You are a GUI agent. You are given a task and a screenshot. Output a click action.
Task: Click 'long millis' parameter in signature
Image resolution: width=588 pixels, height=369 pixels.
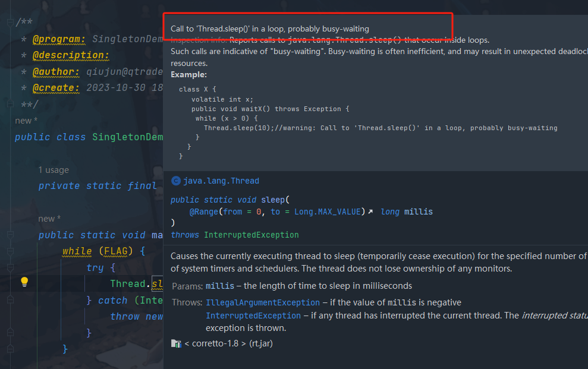407,212
